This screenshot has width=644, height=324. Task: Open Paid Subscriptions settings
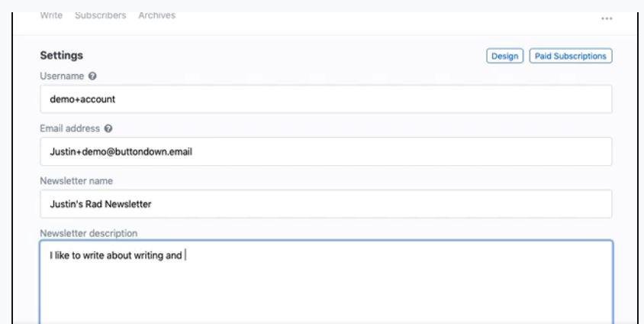click(571, 56)
